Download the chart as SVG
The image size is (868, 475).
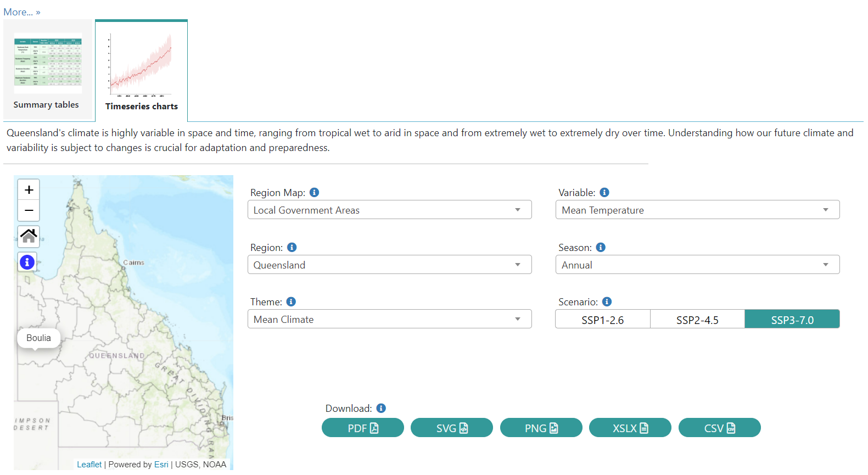tap(452, 428)
